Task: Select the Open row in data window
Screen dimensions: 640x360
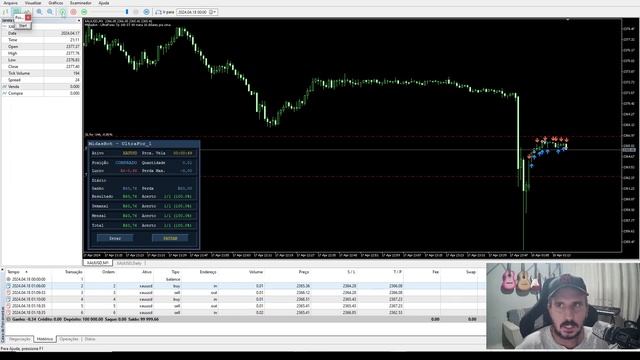Action: 41,47
